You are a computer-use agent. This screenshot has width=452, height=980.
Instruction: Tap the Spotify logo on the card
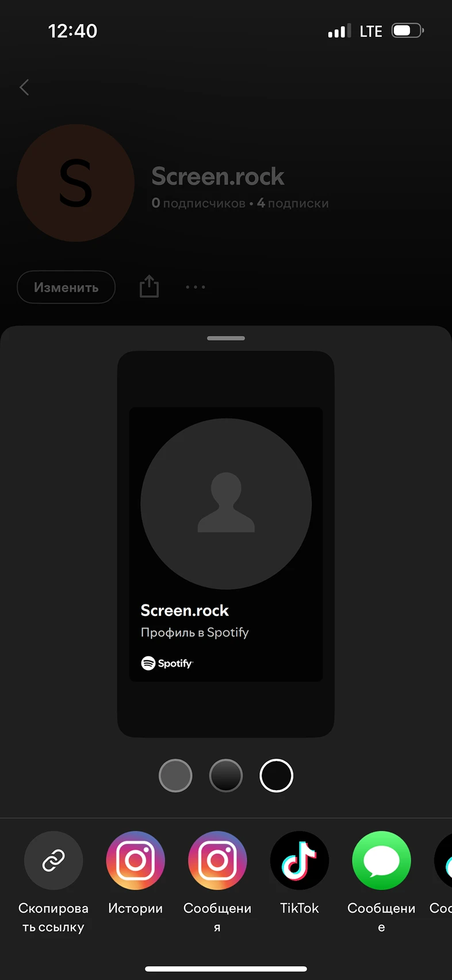(x=167, y=663)
